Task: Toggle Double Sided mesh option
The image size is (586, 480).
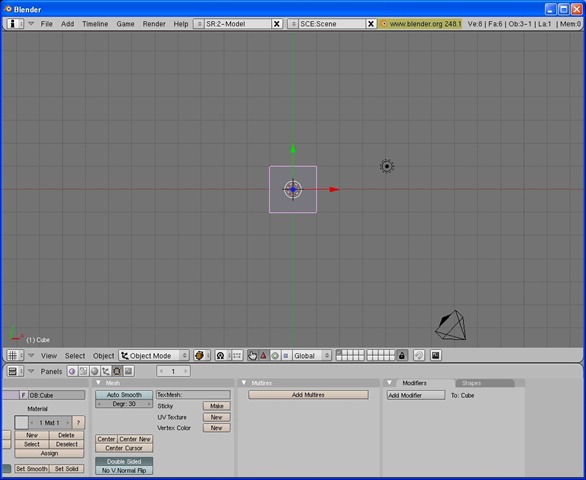Action: coord(124,461)
